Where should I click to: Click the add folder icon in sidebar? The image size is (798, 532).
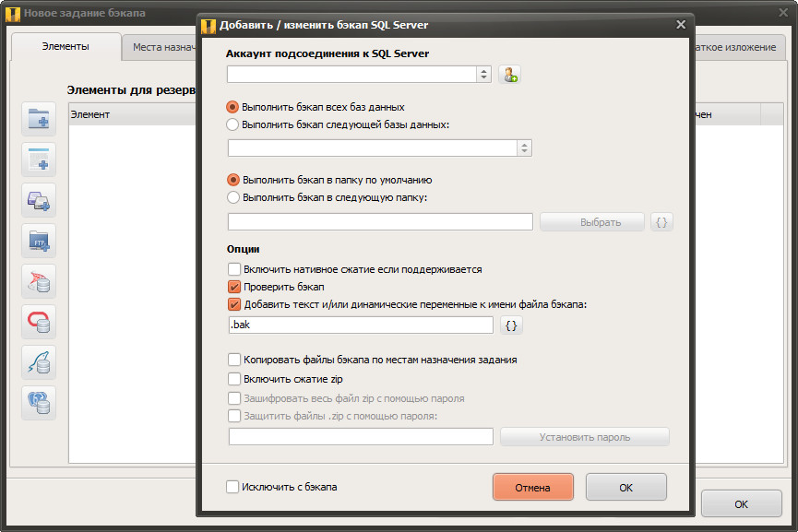(x=39, y=119)
